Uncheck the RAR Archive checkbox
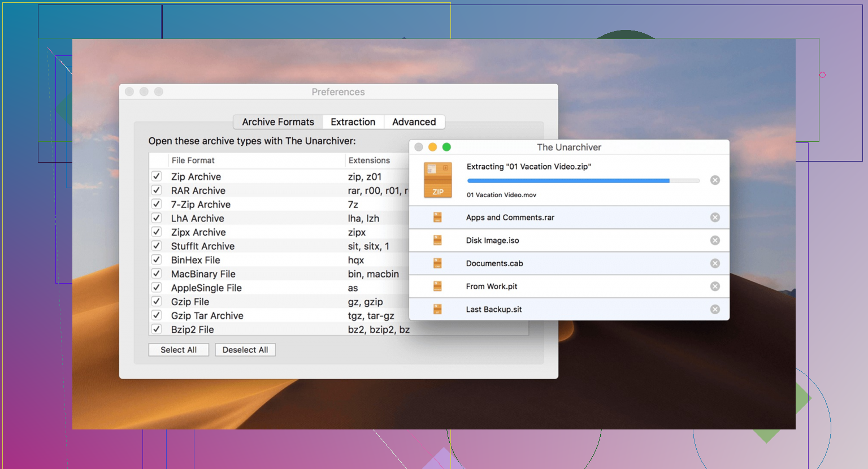 pos(157,190)
